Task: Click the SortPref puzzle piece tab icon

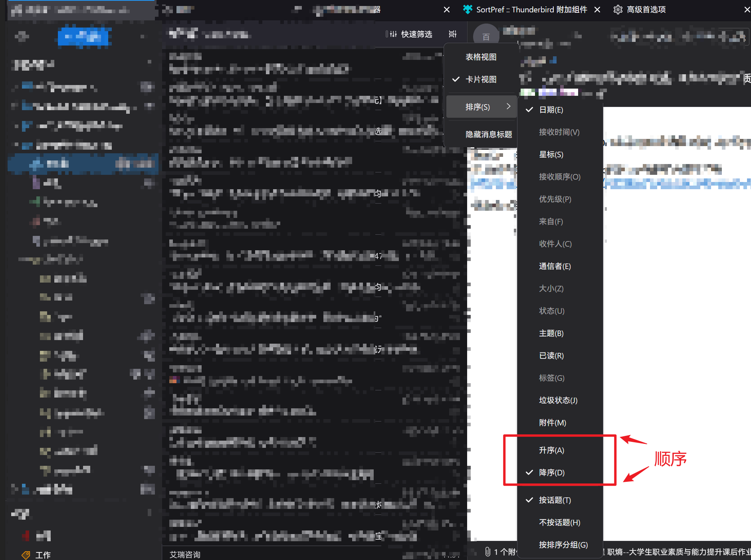Action: point(467,10)
